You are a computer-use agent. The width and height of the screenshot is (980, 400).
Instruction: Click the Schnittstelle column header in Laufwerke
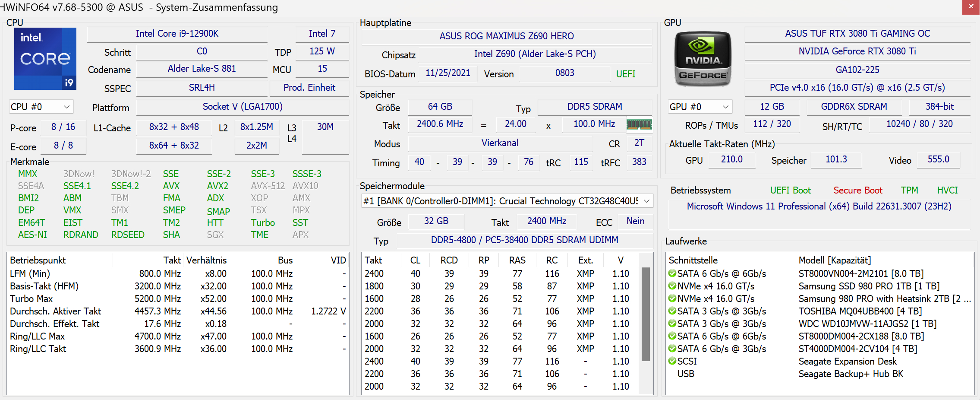(731, 260)
